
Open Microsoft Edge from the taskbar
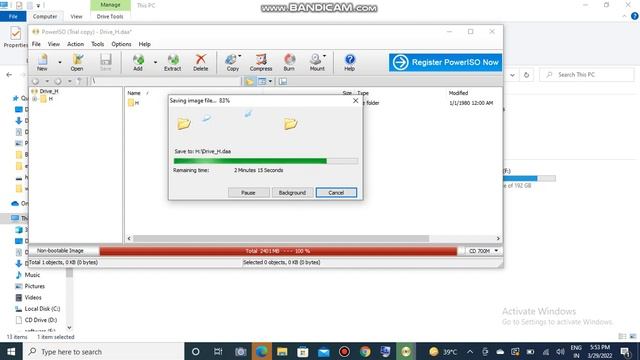coord(261,351)
